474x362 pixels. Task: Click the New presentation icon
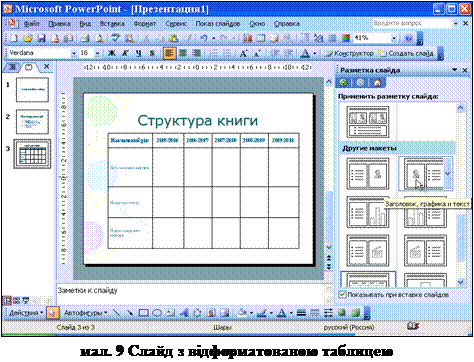point(14,38)
